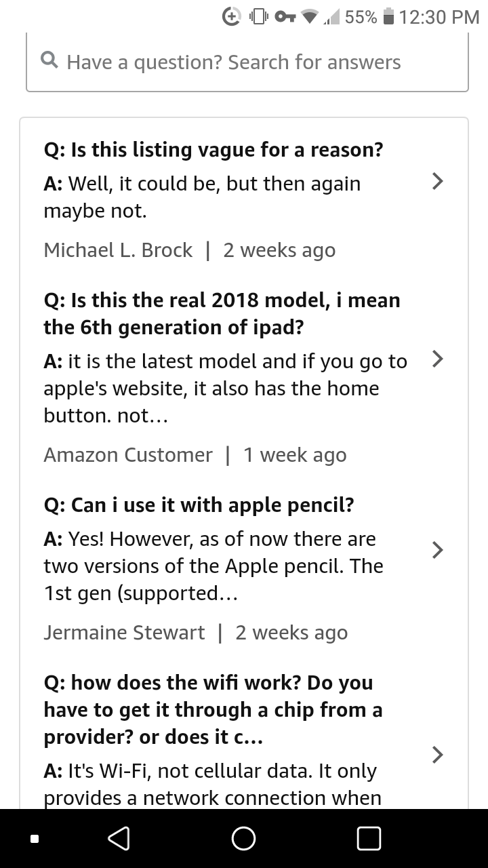Open question 'Can i use it with apple pencil?'
Screen dimensions: 488x868
[x=199, y=505]
